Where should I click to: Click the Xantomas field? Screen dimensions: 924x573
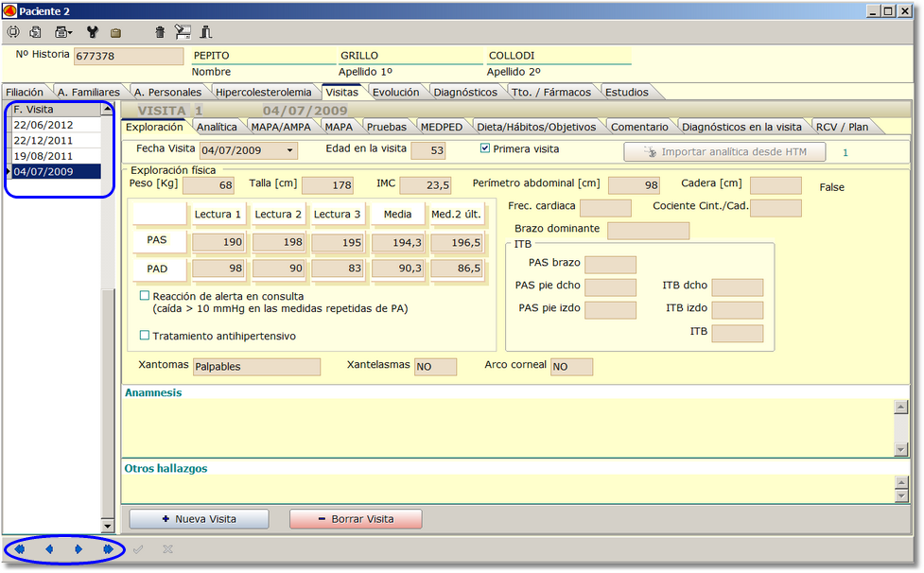tap(257, 367)
